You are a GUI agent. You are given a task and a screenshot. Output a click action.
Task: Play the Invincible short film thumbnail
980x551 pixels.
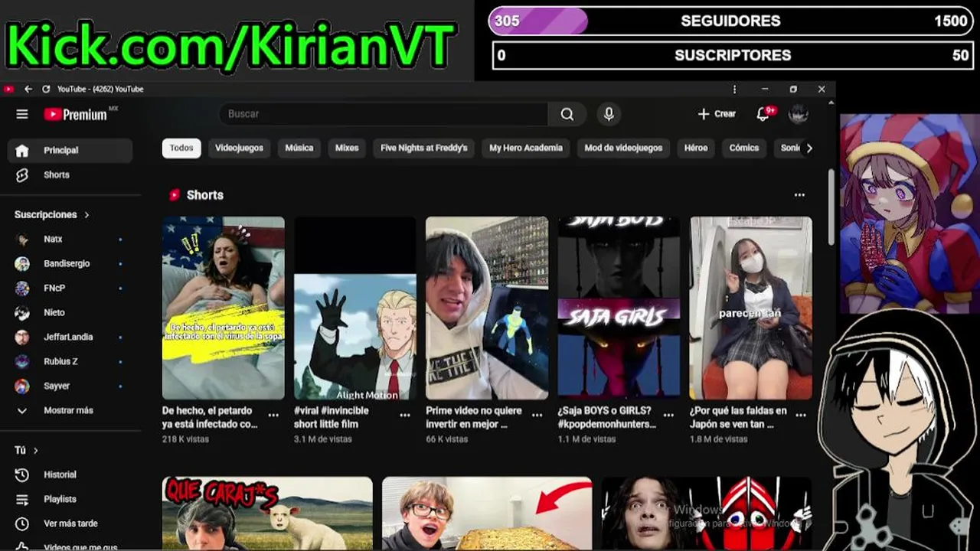(355, 308)
